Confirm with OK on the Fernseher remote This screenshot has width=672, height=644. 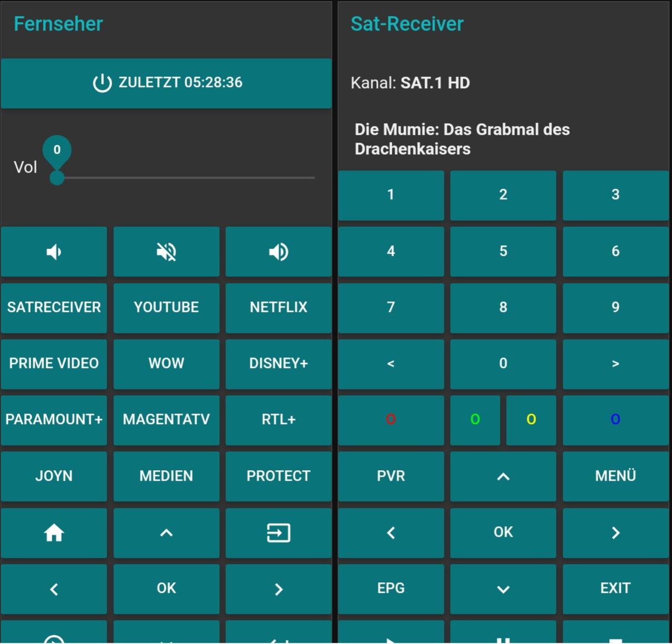click(166, 589)
